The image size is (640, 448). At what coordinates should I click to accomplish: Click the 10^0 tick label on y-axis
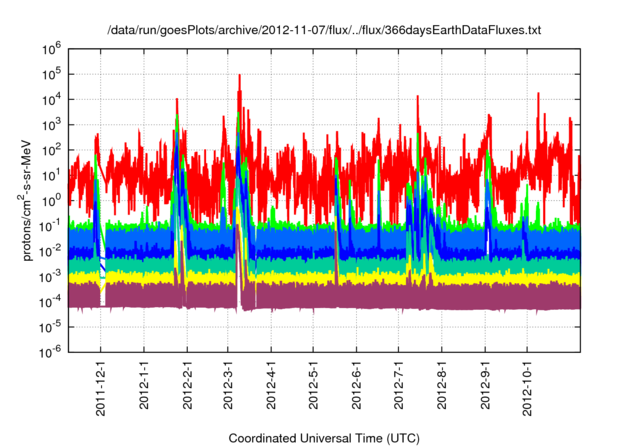point(52,200)
